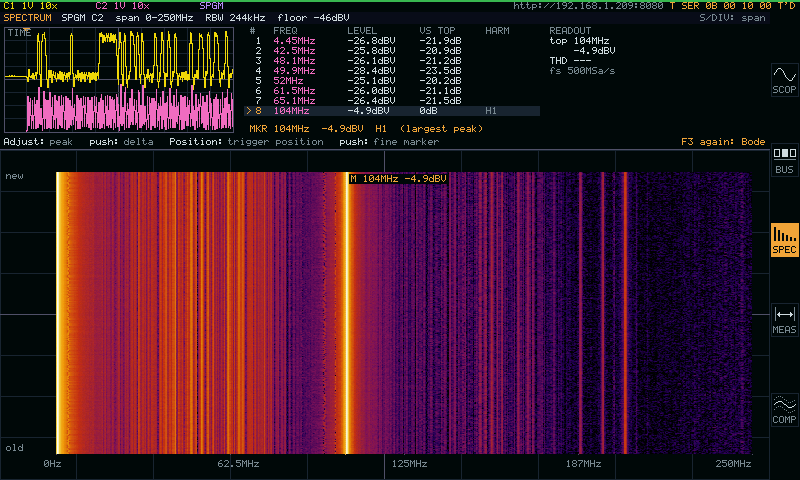Click the purple SPGM label in top bar
The width and height of the screenshot is (800, 480).
coord(211,6)
